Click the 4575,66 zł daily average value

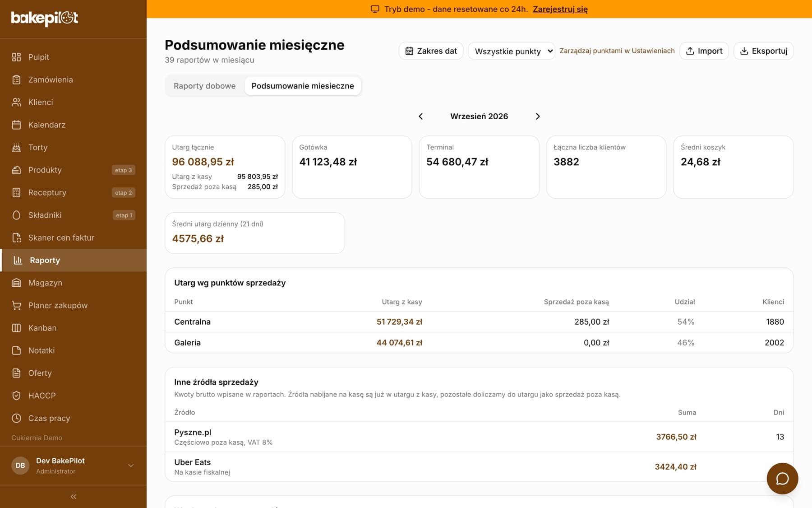coord(198,238)
